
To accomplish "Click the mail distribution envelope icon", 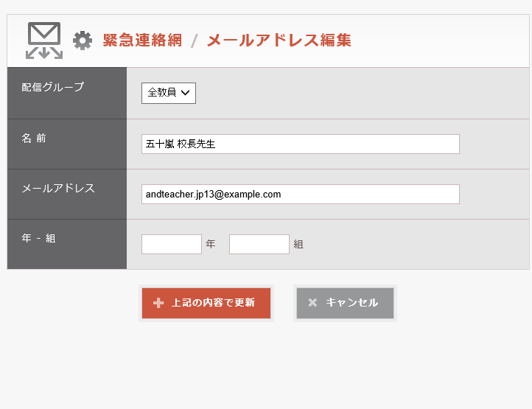I will (43, 40).
